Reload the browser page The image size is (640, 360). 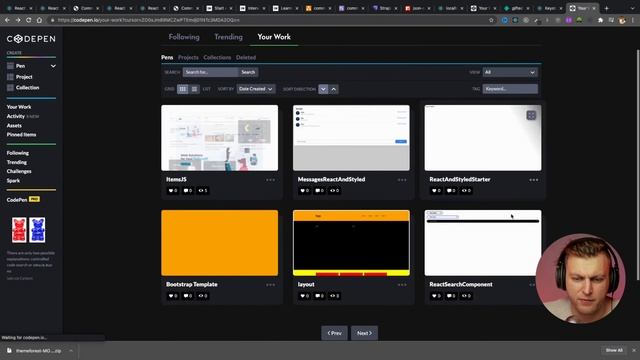[x=29, y=20]
